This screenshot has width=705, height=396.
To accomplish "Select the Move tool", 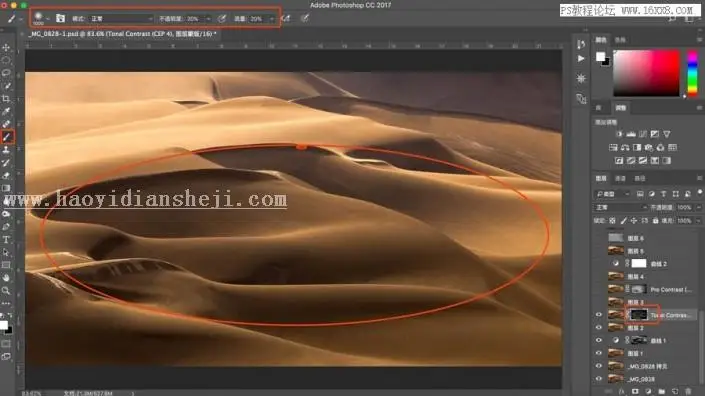I will click(x=6, y=47).
